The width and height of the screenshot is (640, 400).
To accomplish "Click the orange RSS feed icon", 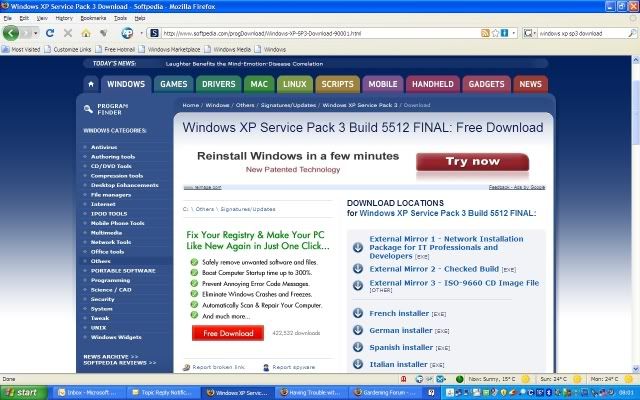I will pos(485,33).
